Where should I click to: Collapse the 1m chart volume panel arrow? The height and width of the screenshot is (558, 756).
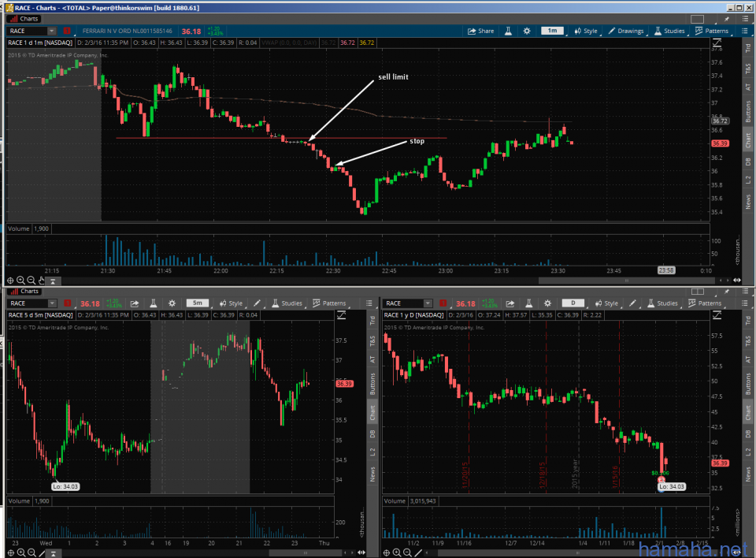pyautogui.click(x=53, y=281)
